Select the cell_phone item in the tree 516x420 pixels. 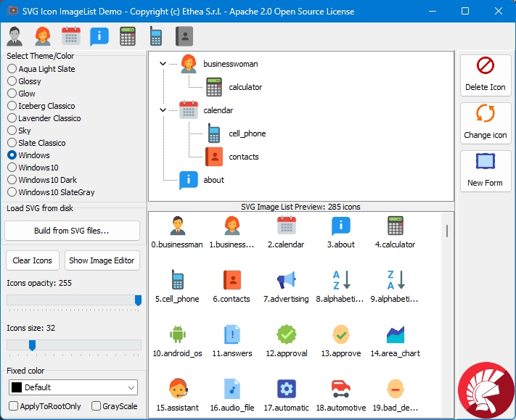point(247,133)
